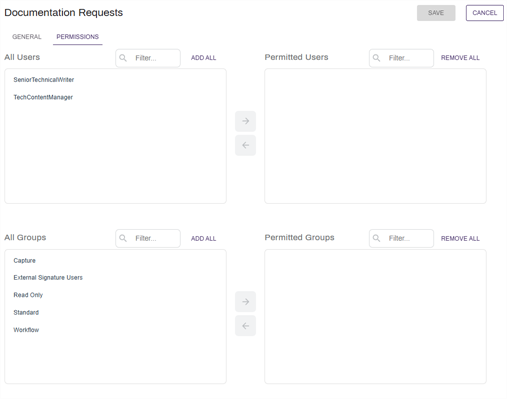Cancel the Documentation Requests changes
The height and width of the screenshot is (399, 507).
[x=485, y=13]
